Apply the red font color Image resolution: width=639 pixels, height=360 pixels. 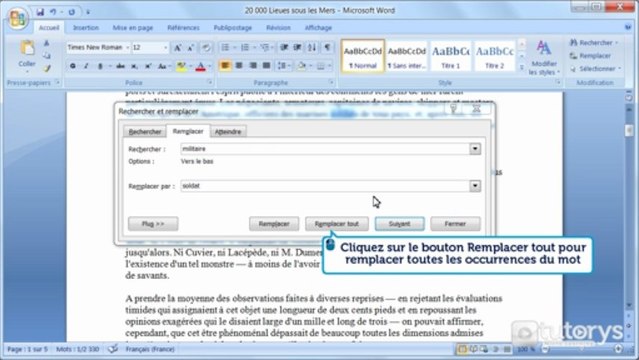coord(200,66)
